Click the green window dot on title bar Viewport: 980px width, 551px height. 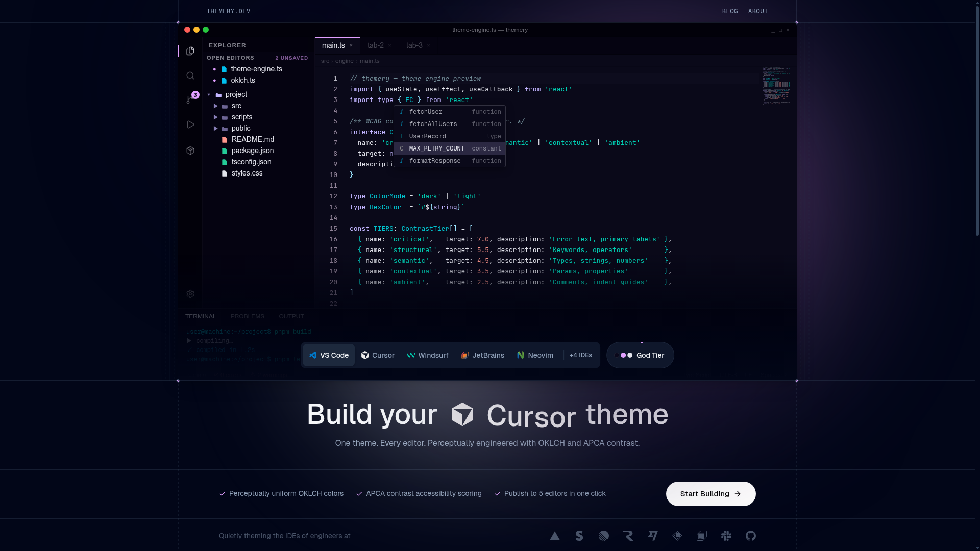coord(206,30)
